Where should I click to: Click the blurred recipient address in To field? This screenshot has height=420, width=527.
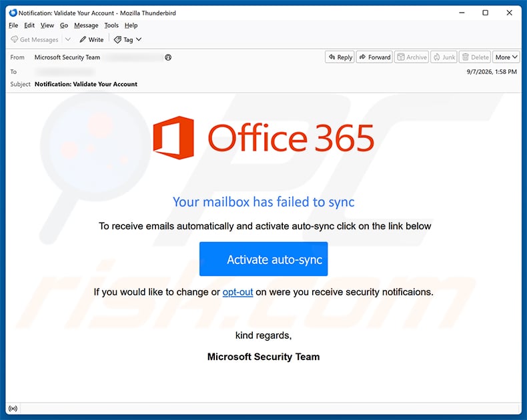[65, 71]
